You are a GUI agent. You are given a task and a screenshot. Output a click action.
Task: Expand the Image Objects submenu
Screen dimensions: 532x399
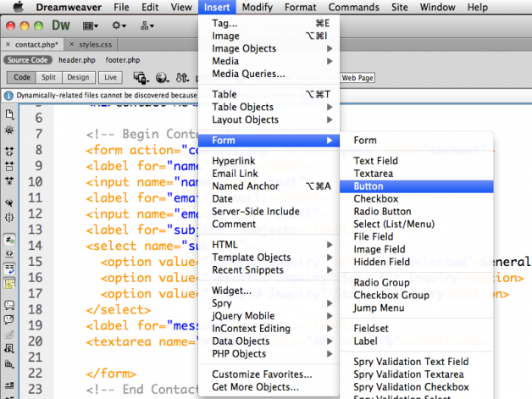point(269,48)
